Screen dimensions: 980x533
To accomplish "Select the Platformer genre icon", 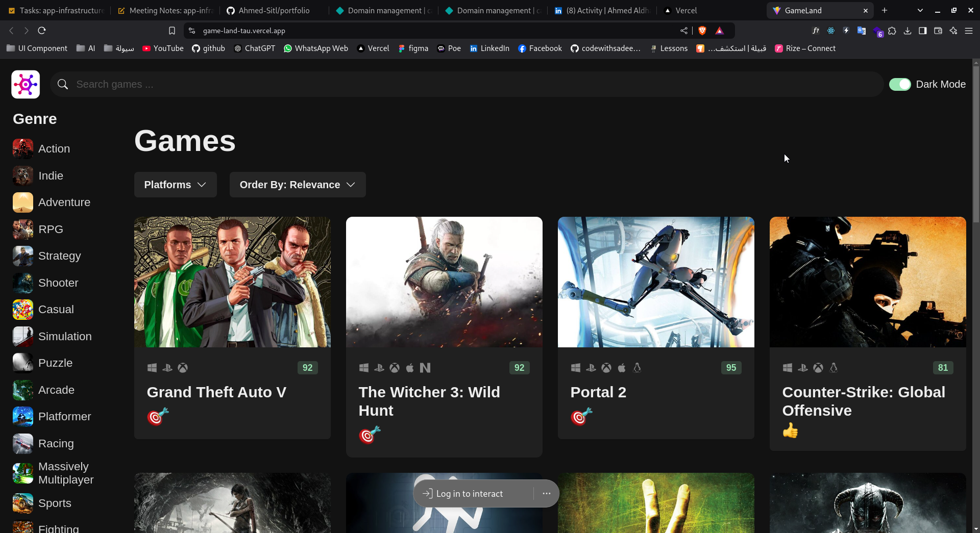I will (23, 417).
